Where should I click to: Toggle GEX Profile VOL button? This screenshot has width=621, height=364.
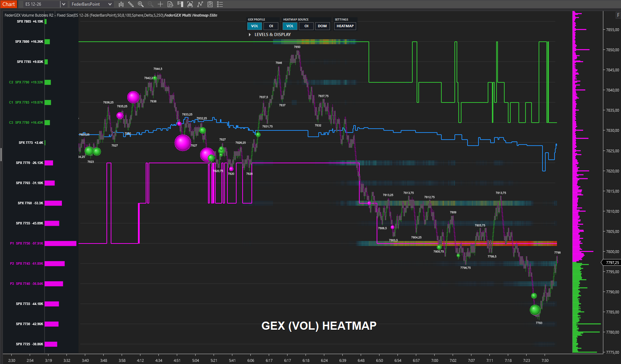tap(255, 26)
